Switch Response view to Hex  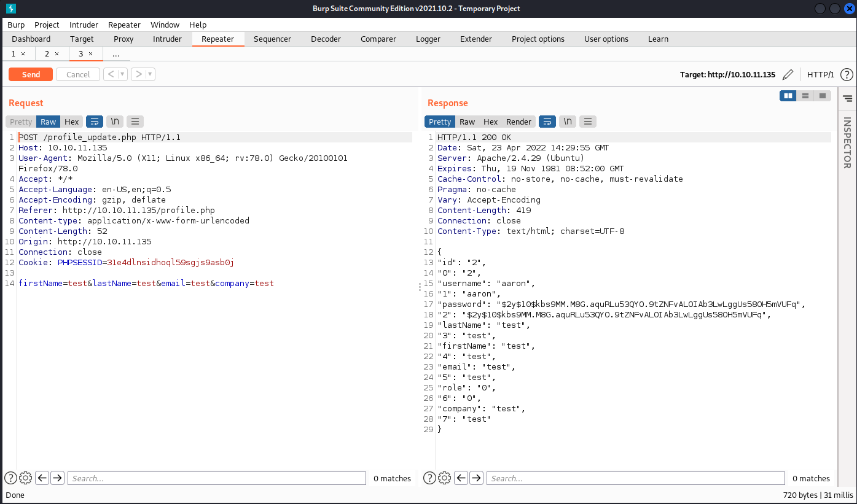(x=491, y=122)
